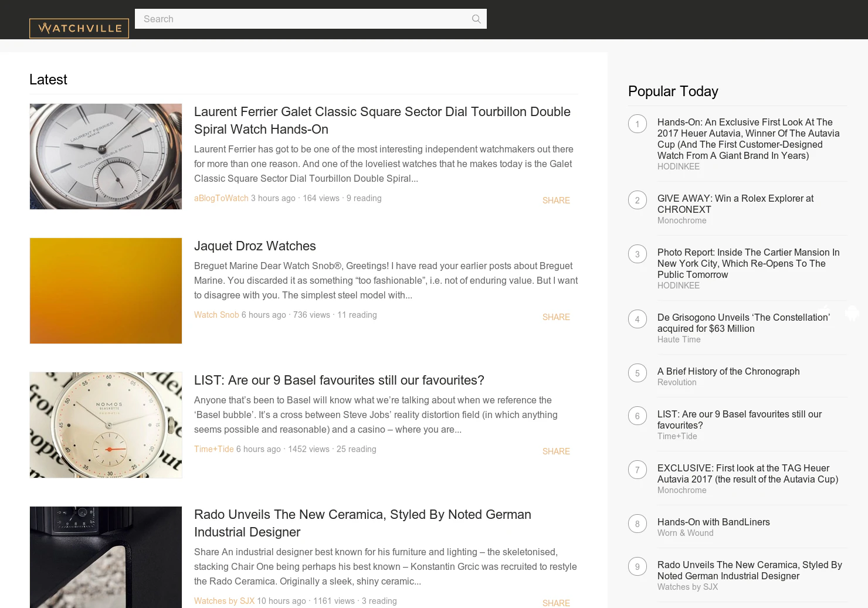
Task: Open the Laurent Ferrier Galet Classic article title
Action: (382, 120)
